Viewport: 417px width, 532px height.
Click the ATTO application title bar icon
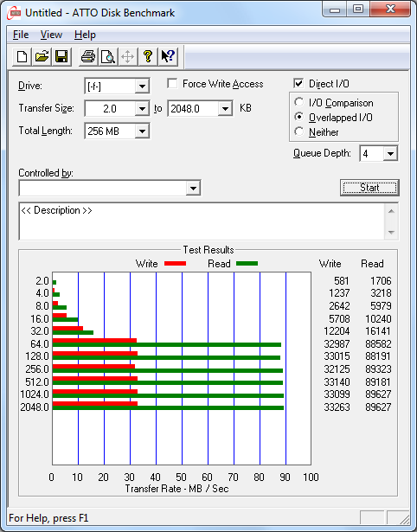click(x=14, y=13)
